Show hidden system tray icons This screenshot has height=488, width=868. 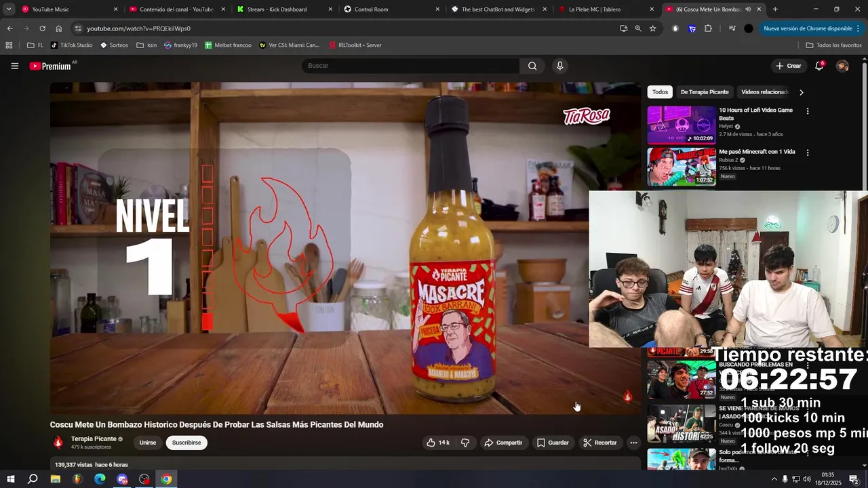pyautogui.click(x=774, y=479)
